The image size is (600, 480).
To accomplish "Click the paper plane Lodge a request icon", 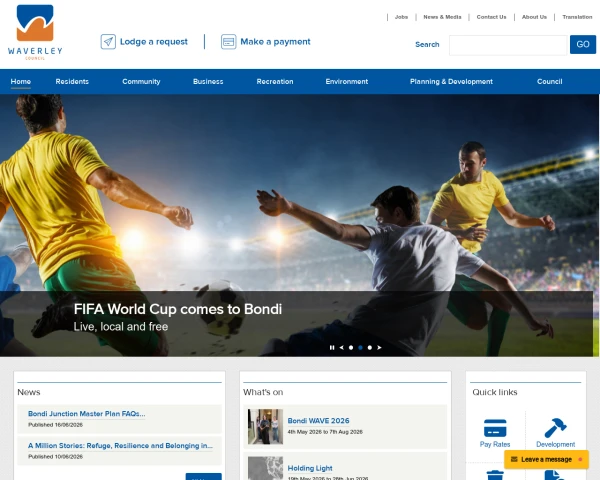I will (108, 42).
